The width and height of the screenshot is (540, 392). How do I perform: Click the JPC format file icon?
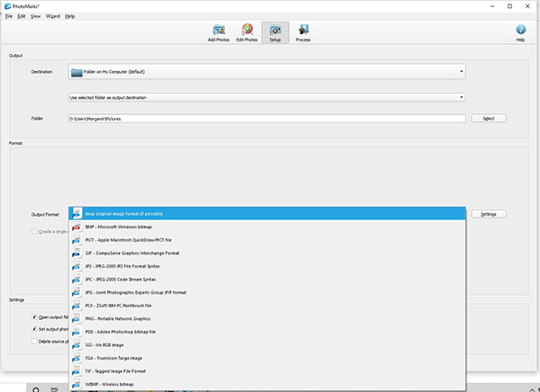[x=76, y=279]
